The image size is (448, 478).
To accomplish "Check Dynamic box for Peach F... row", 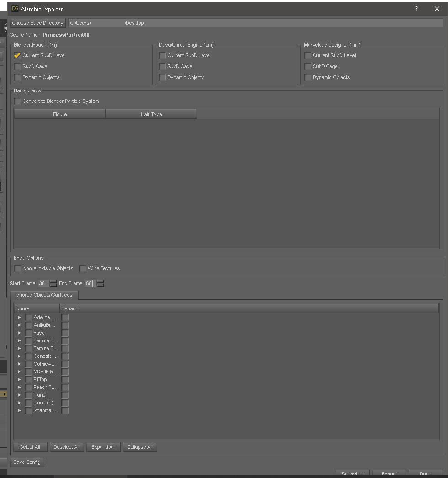I will click(65, 388).
